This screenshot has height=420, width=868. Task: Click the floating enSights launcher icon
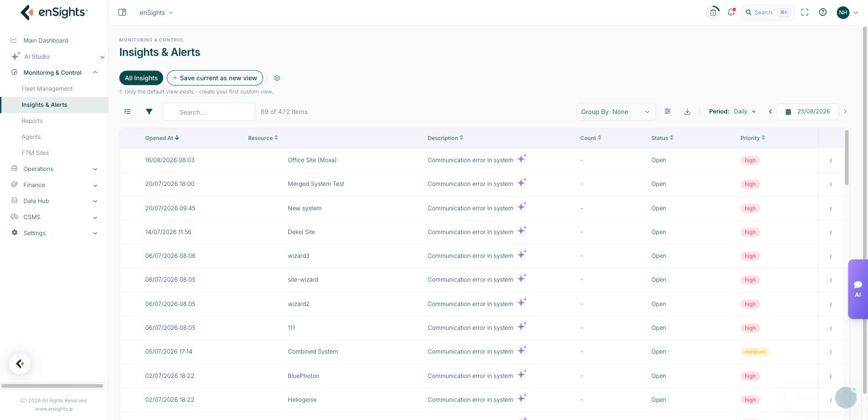[20, 364]
